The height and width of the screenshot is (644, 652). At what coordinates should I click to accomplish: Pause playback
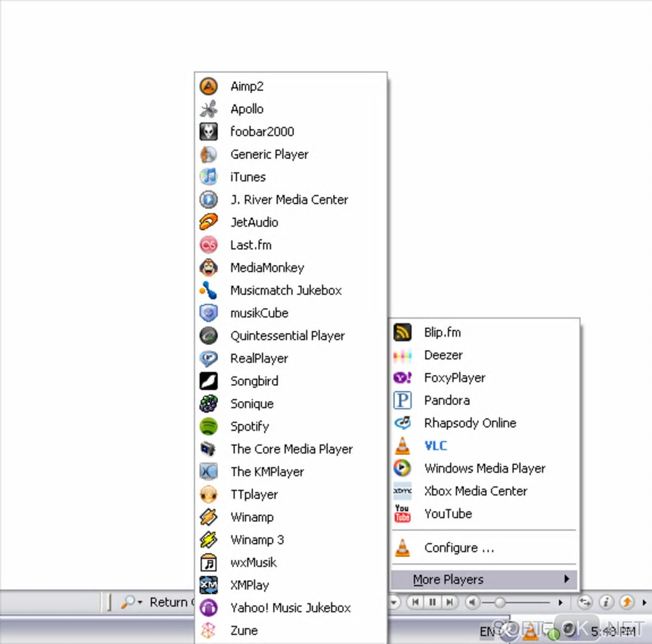click(x=433, y=602)
